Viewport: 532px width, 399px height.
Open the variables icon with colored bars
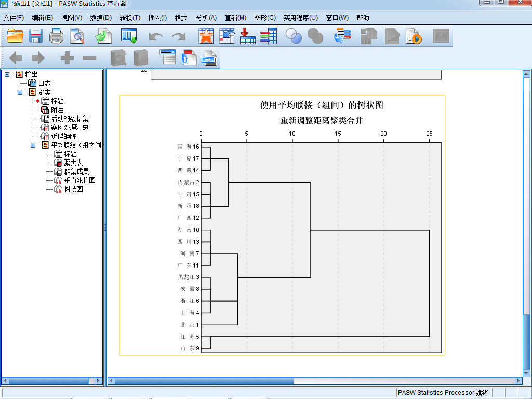tap(269, 36)
